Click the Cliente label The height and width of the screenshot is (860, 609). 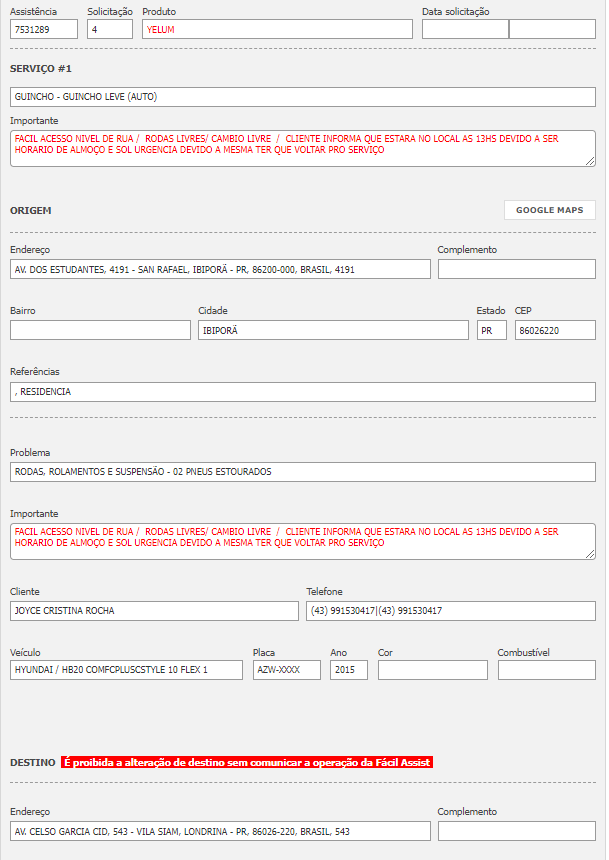25,591
